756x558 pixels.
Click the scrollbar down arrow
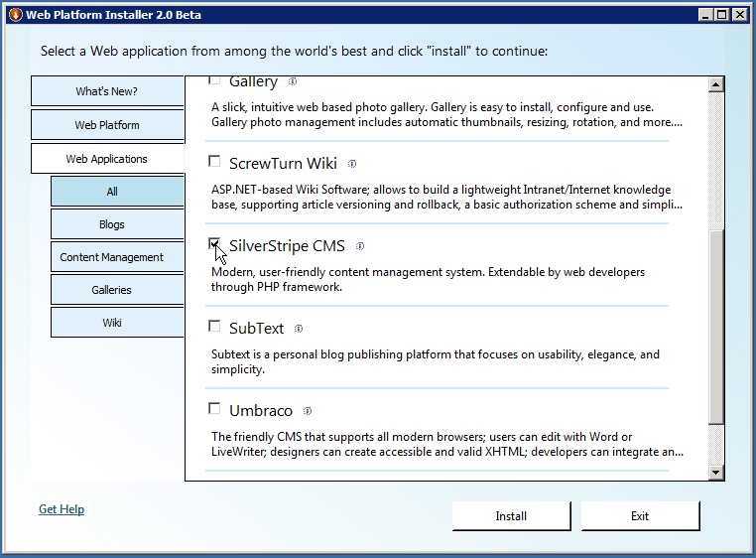click(x=716, y=473)
